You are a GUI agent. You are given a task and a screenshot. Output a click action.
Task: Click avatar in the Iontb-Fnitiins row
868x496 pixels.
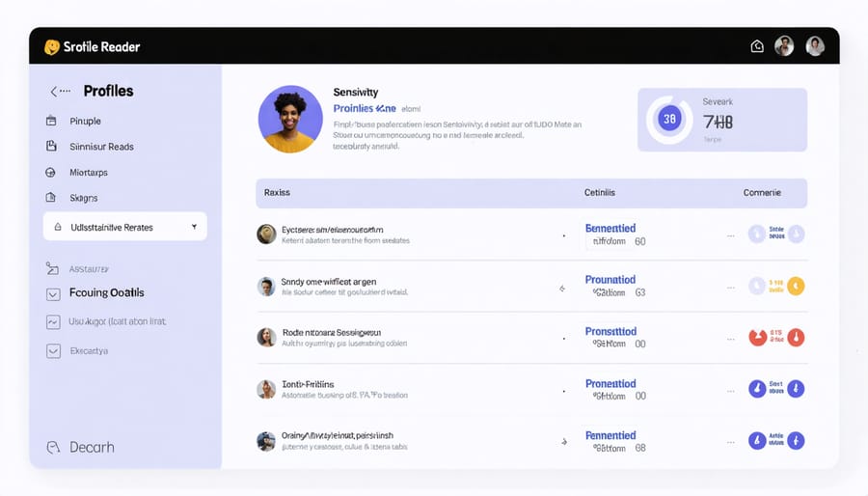tap(266, 389)
